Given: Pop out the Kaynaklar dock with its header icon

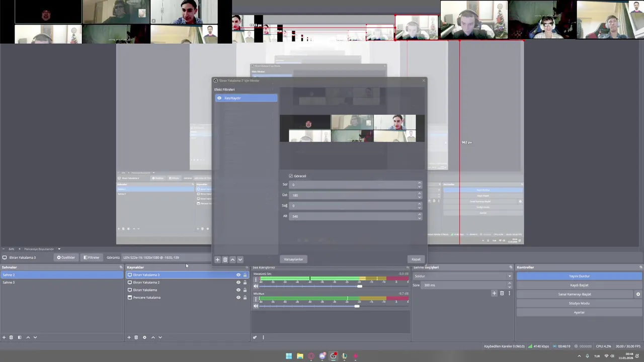Looking at the screenshot, I should tap(247, 267).
